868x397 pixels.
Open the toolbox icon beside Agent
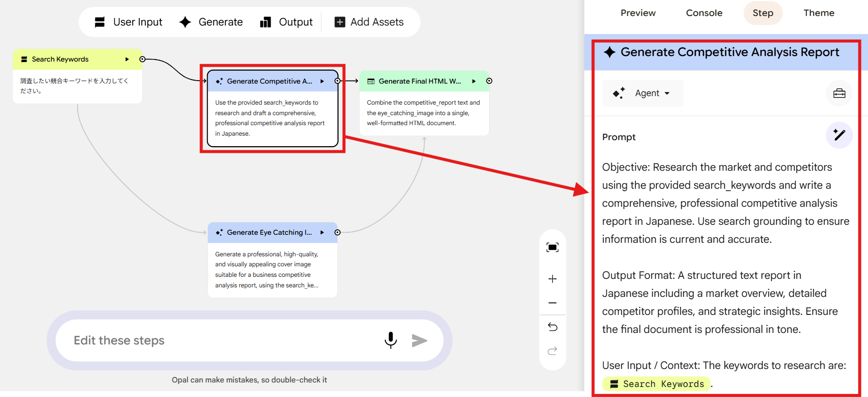(839, 93)
